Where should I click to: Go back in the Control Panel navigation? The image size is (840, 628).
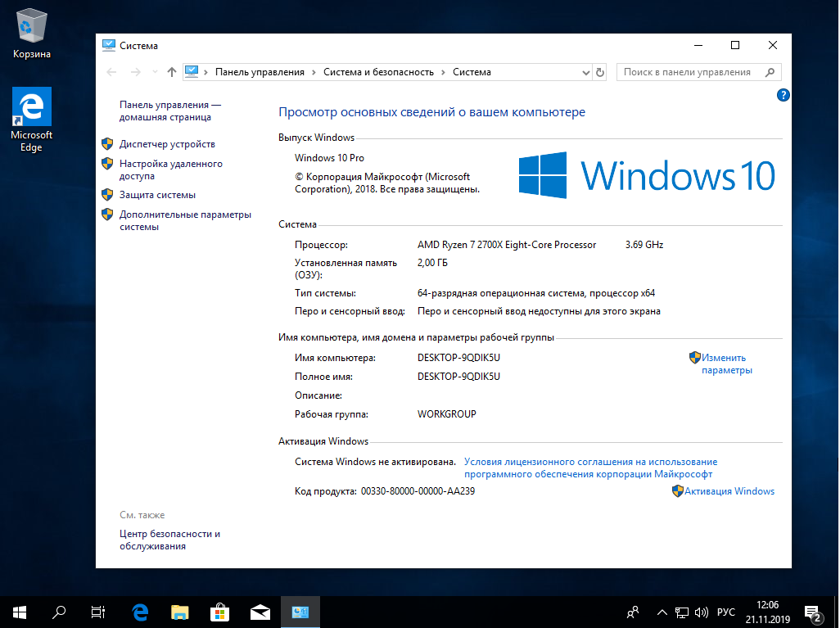[x=111, y=72]
